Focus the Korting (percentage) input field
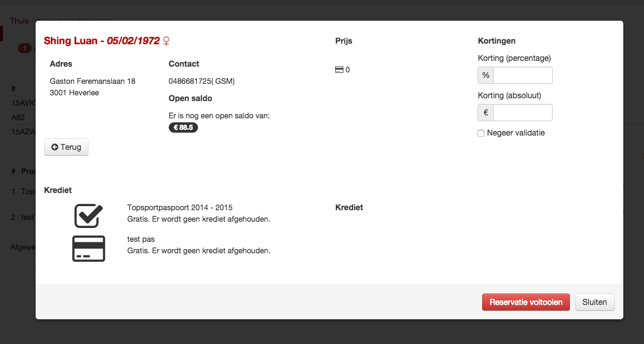The height and width of the screenshot is (344, 644). pyautogui.click(x=522, y=75)
